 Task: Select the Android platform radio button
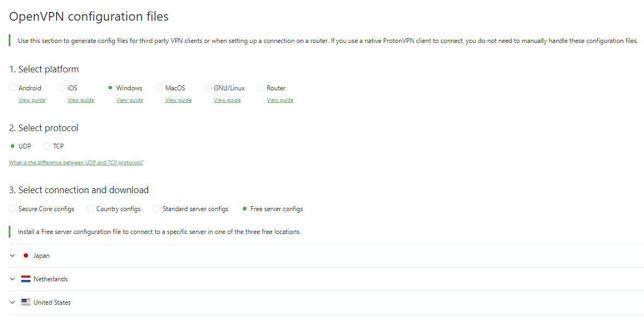(x=13, y=88)
